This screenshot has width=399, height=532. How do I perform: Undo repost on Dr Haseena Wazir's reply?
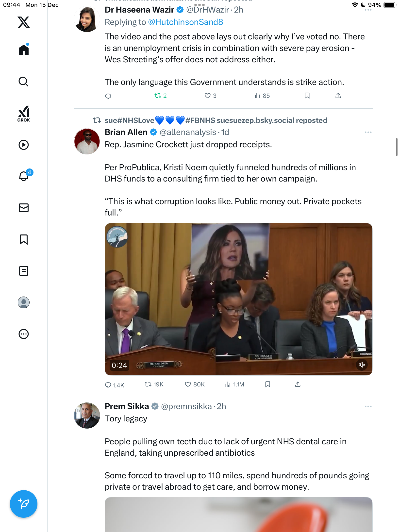(x=158, y=96)
